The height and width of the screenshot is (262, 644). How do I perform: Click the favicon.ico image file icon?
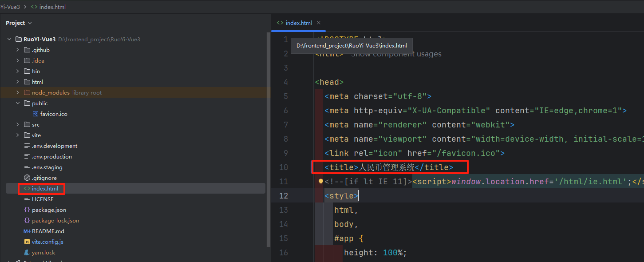(x=36, y=114)
